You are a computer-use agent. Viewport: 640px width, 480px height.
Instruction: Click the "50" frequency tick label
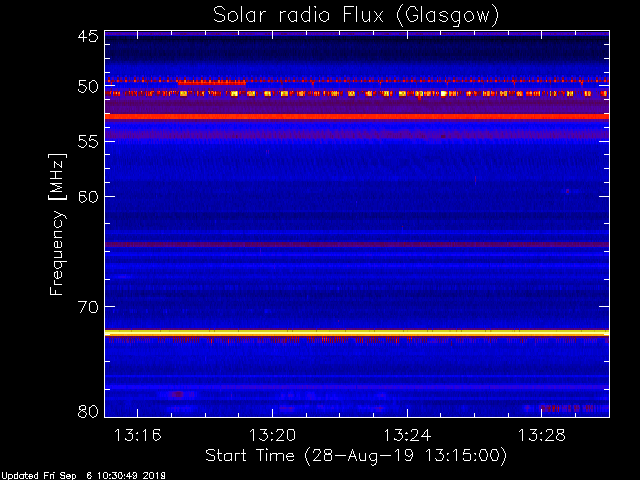pyautogui.click(x=88, y=87)
